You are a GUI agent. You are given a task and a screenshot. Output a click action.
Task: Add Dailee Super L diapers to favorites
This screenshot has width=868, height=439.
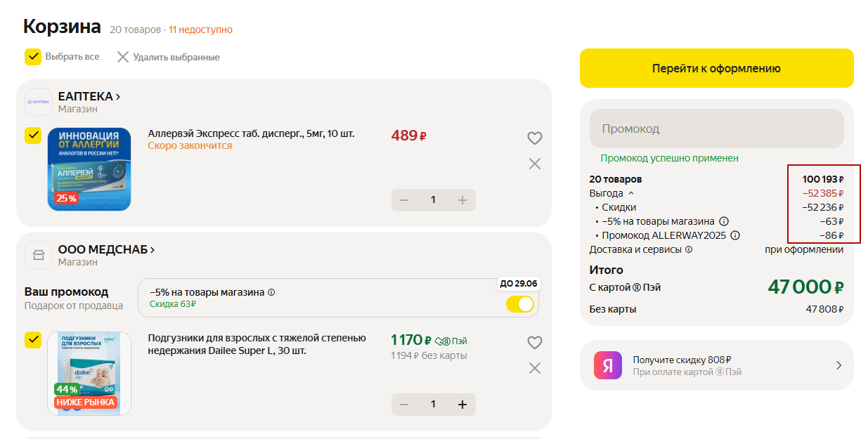[535, 343]
